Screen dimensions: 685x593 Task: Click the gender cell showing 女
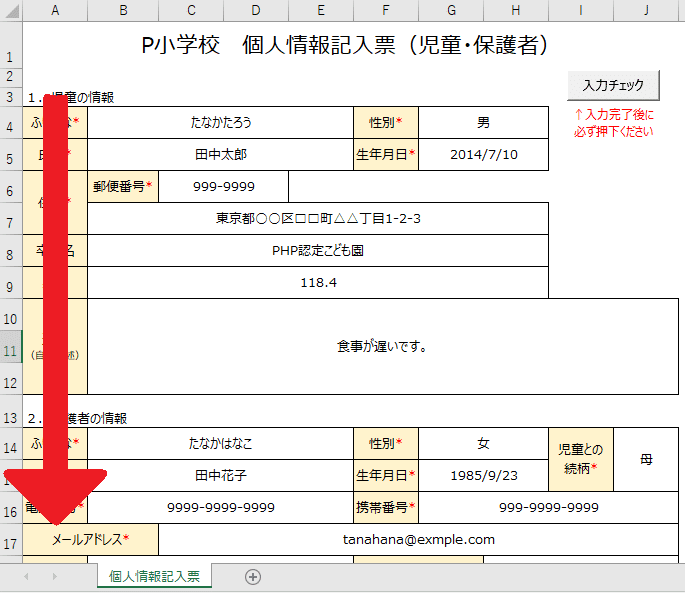point(484,444)
